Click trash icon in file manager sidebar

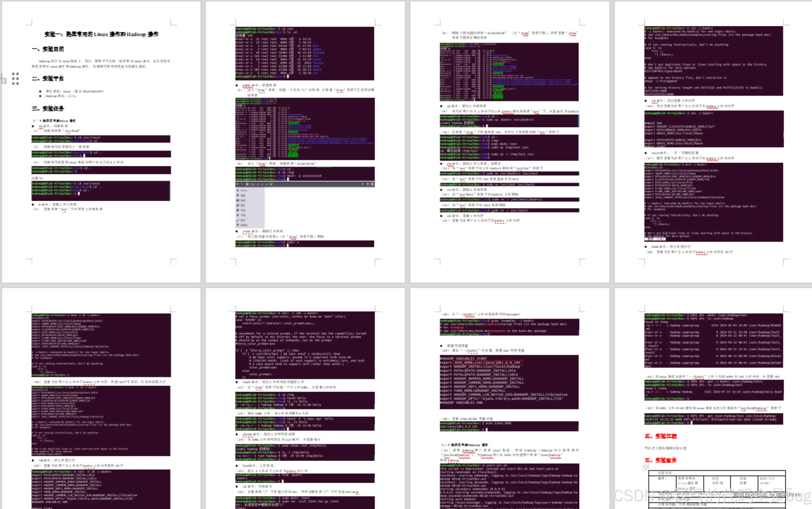(238, 225)
